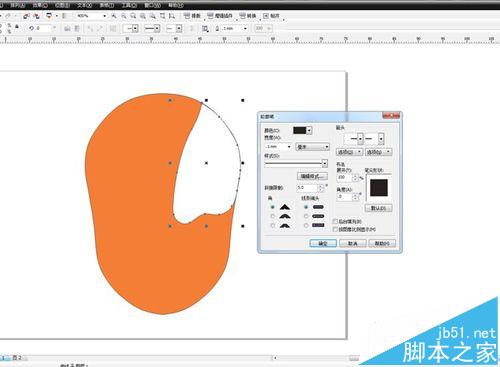This screenshot has width=500, height=367.
Task: Click the black nib shape preview box
Action: point(379,188)
